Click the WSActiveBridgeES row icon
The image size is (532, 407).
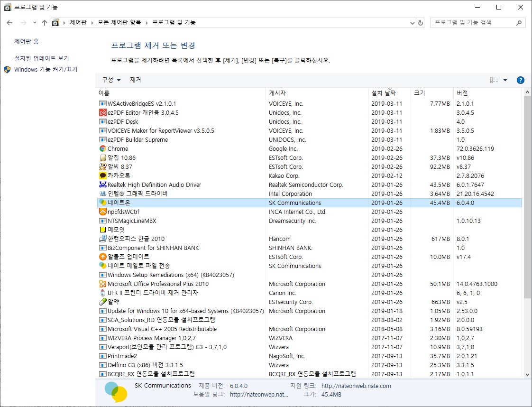tap(103, 103)
